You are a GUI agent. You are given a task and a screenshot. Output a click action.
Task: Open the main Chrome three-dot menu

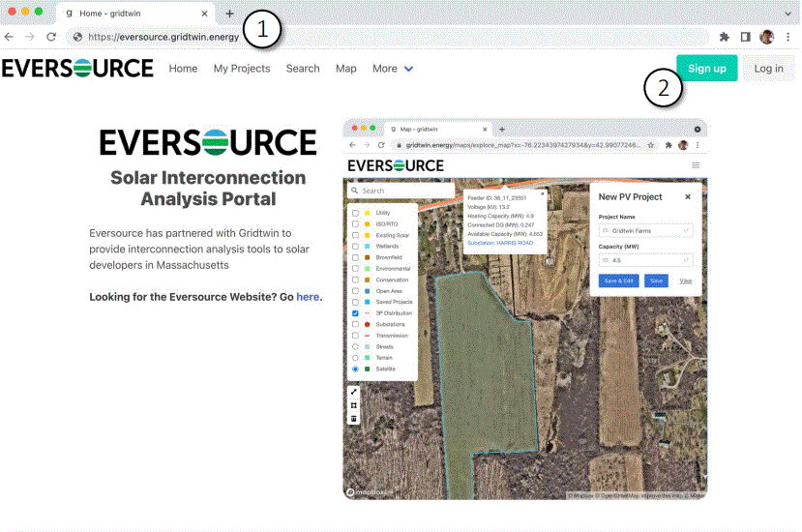click(x=788, y=37)
